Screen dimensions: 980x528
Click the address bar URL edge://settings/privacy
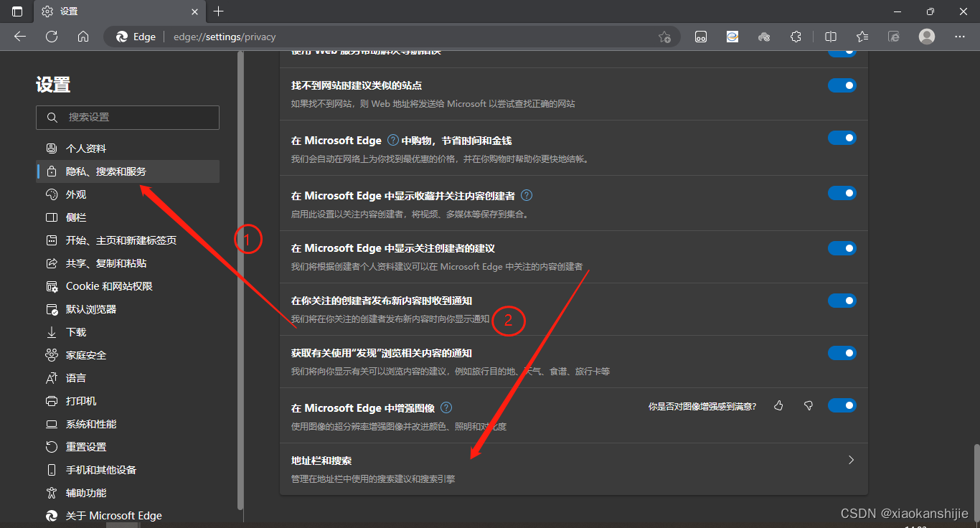[225, 37]
